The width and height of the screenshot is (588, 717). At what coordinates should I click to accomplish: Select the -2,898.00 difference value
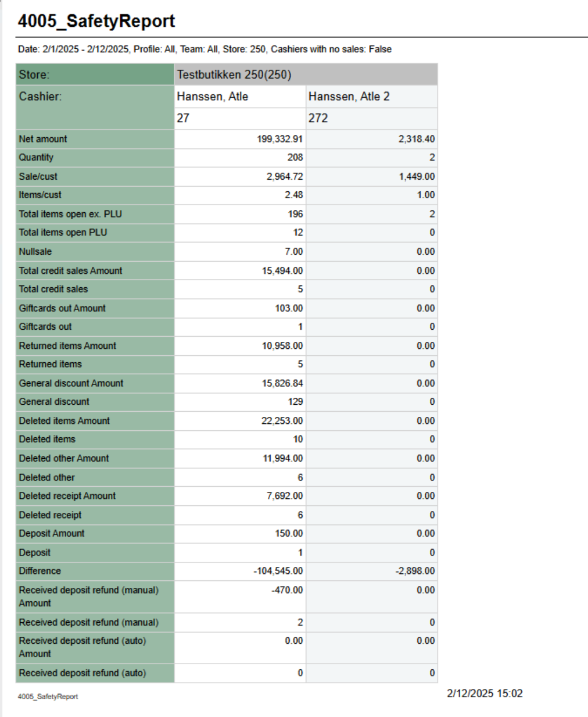click(415, 571)
